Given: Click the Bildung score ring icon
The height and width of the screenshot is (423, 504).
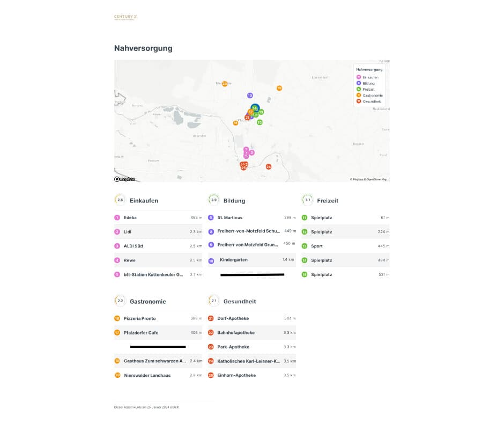Looking at the screenshot, I should [214, 200].
